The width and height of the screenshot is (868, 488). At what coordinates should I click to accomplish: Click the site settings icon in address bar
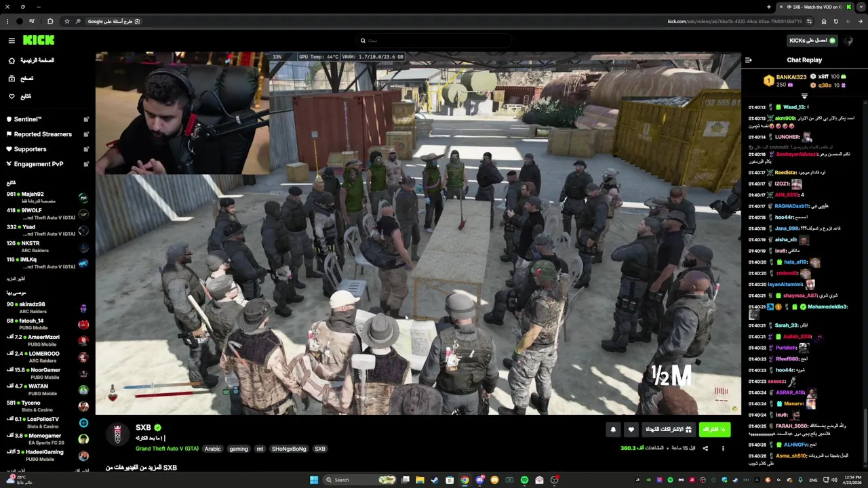[x=809, y=21]
